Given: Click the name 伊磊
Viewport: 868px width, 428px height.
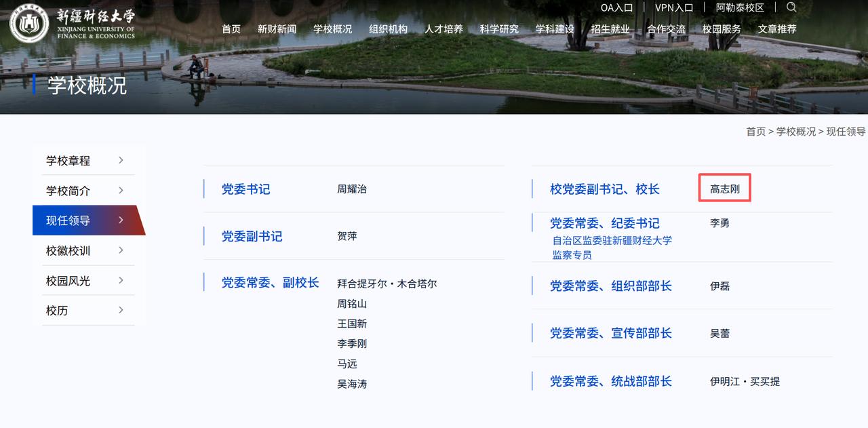Looking at the screenshot, I should click(720, 286).
